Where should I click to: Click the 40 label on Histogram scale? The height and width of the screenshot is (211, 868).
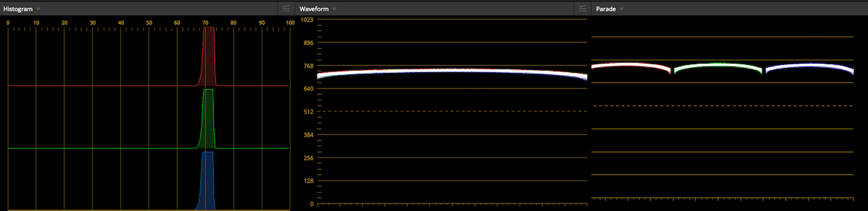pos(121,23)
